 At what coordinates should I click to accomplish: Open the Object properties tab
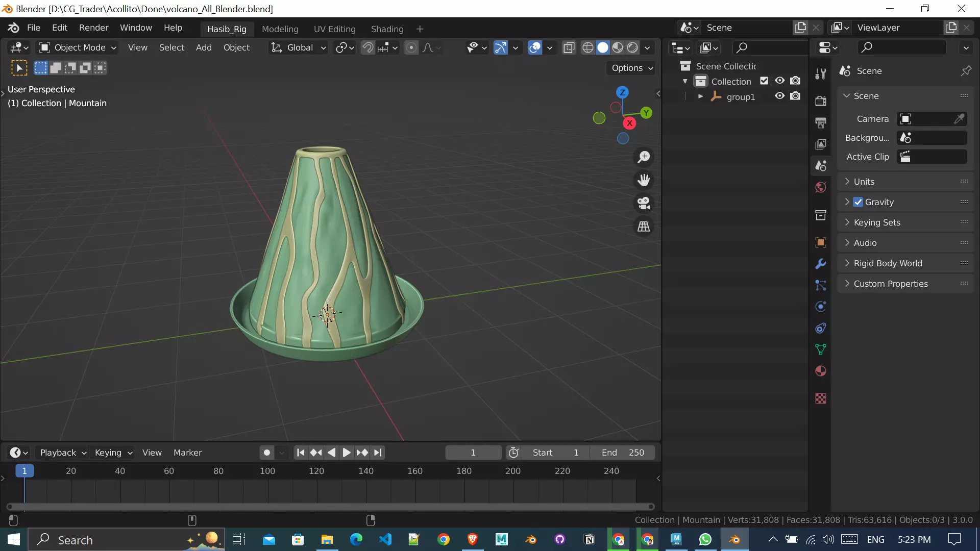coord(821,242)
